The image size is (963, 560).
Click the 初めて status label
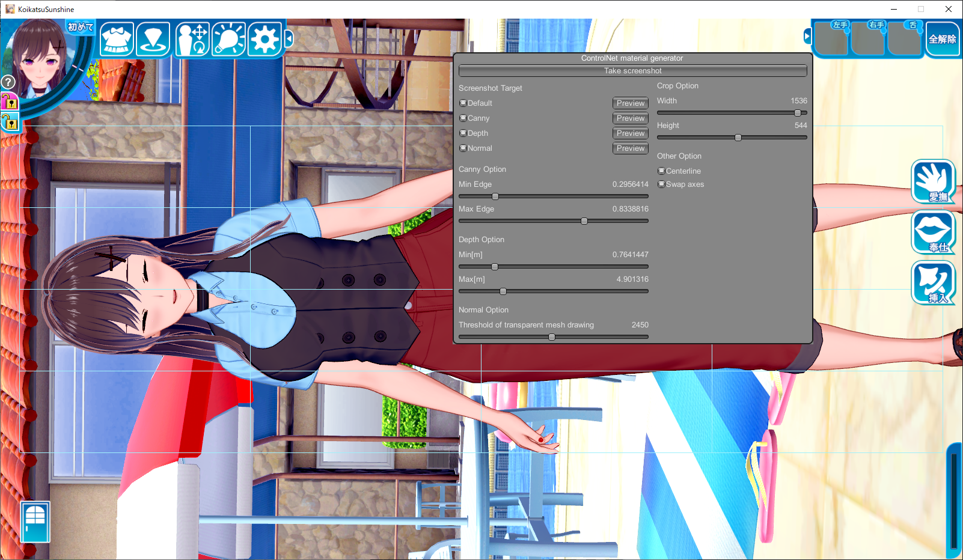coord(81,27)
